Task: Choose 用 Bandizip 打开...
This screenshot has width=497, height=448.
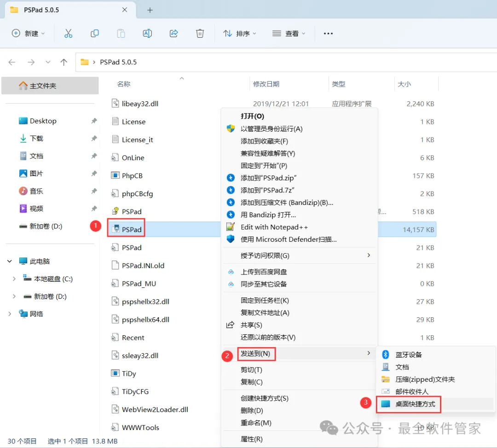Action: pyautogui.click(x=268, y=215)
